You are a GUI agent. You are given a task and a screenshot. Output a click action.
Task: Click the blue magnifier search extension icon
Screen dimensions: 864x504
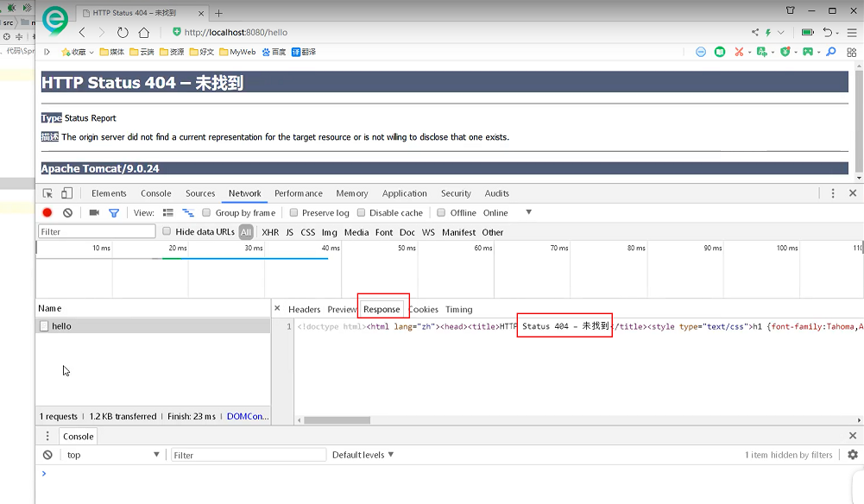(x=831, y=52)
